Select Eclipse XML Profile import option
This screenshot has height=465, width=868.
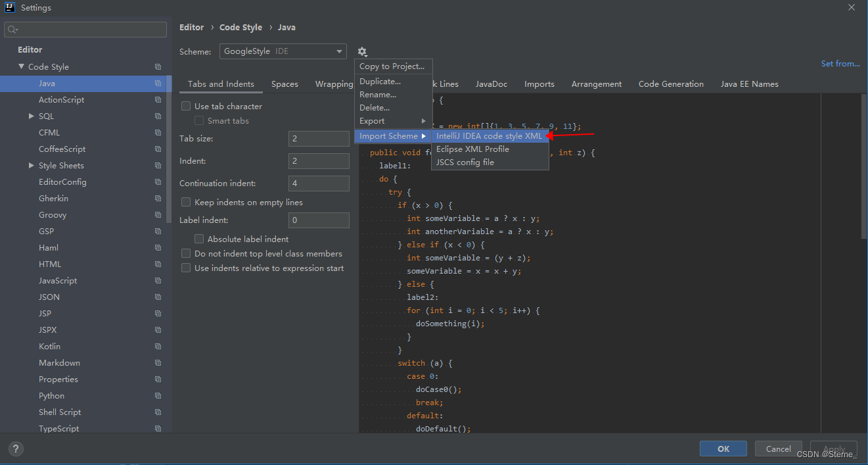click(490, 149)
